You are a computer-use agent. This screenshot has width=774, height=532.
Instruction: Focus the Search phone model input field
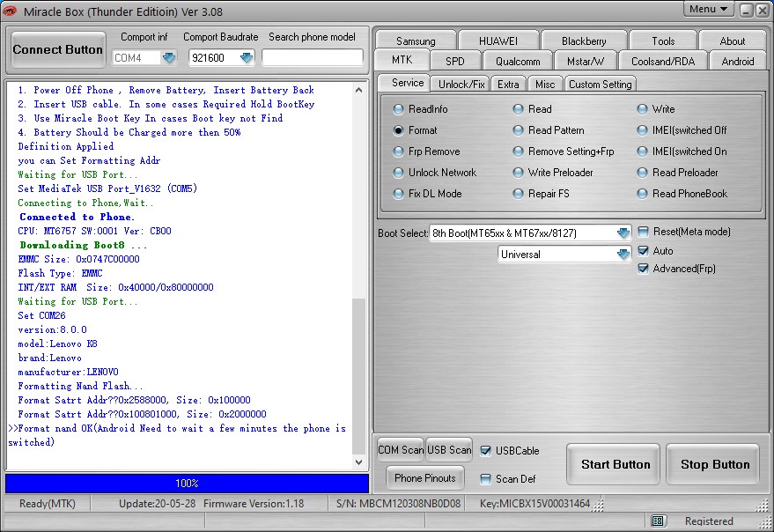[x=313, y=58]
